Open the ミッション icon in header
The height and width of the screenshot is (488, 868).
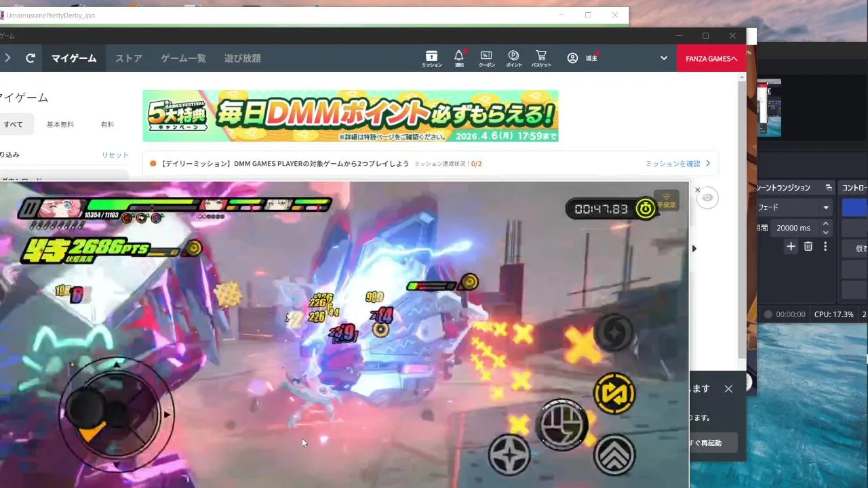431,58
